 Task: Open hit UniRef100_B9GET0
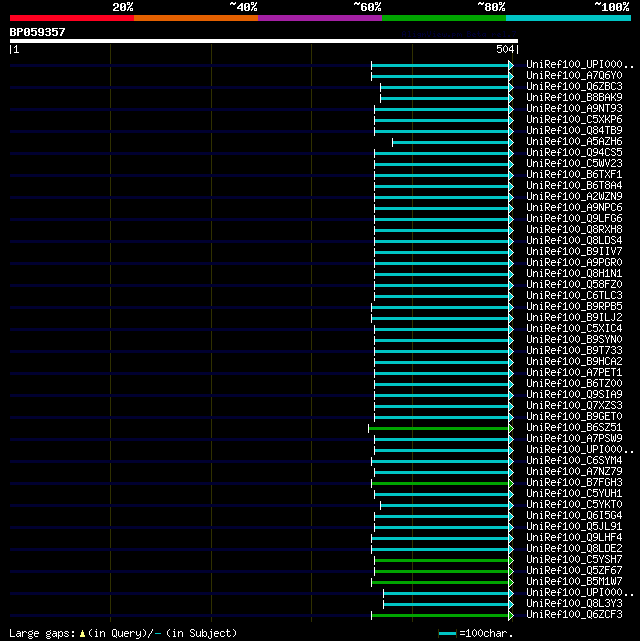pyautogui.click(x=574, y=417)
